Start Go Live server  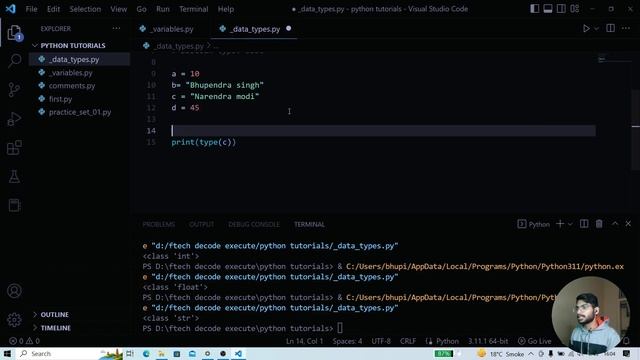(x=535, y=341)
